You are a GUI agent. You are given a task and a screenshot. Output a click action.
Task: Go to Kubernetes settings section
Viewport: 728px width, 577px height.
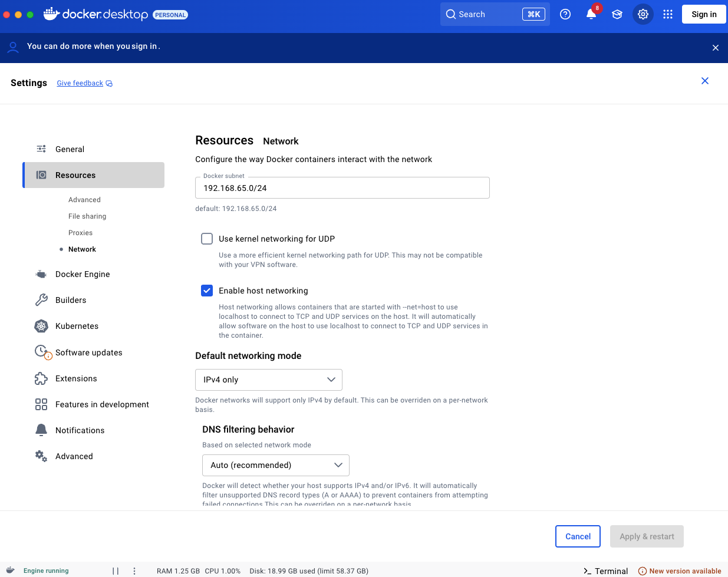point(77,326)
